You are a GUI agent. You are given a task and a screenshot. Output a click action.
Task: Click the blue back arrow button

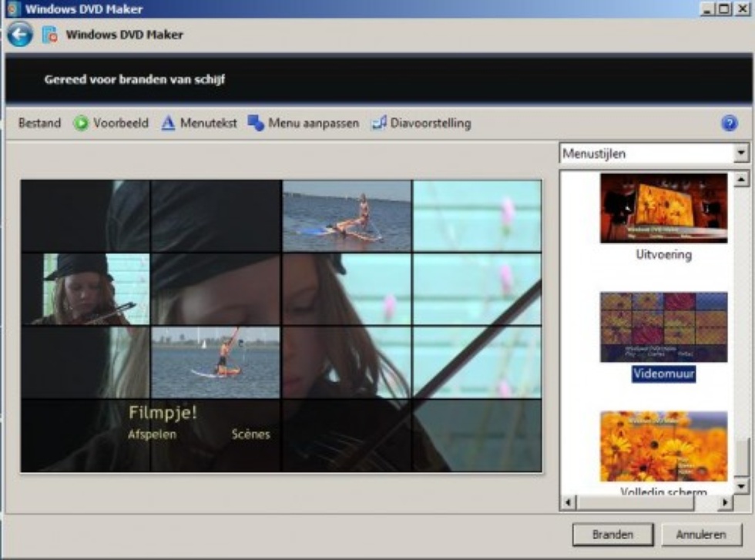click(x=20, y=35)
